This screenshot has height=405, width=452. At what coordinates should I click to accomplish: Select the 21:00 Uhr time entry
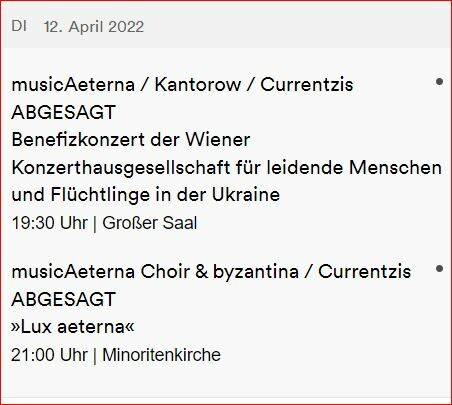[50, 355]
